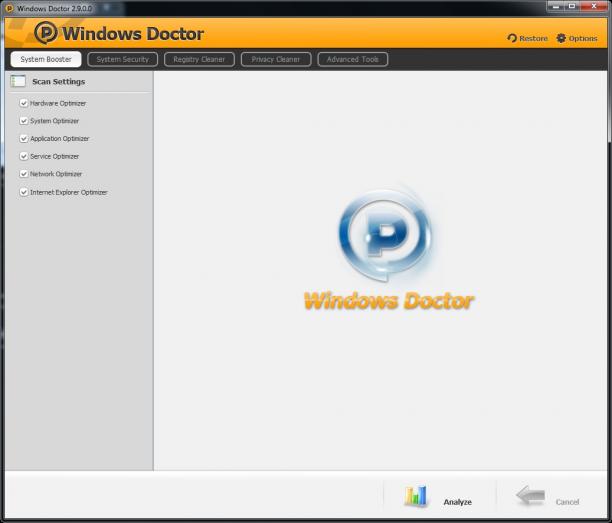Click the Cancel back-arrow icon
Screen dimensions: 612x523
pos(530,495)
